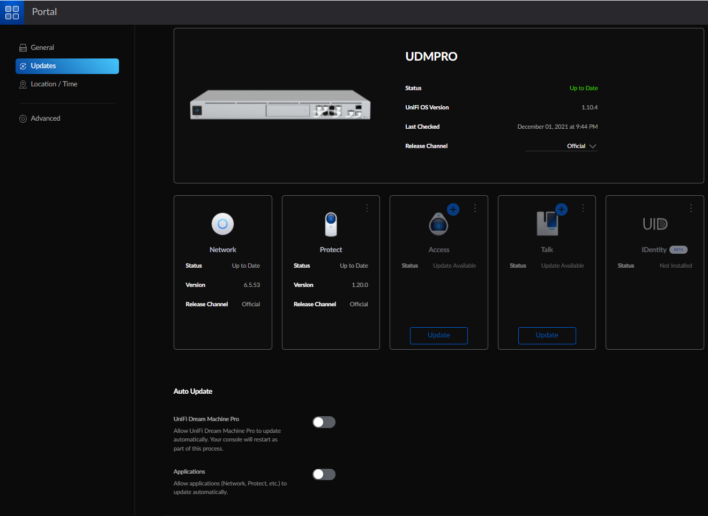Click the Network card title

[223, 250]
